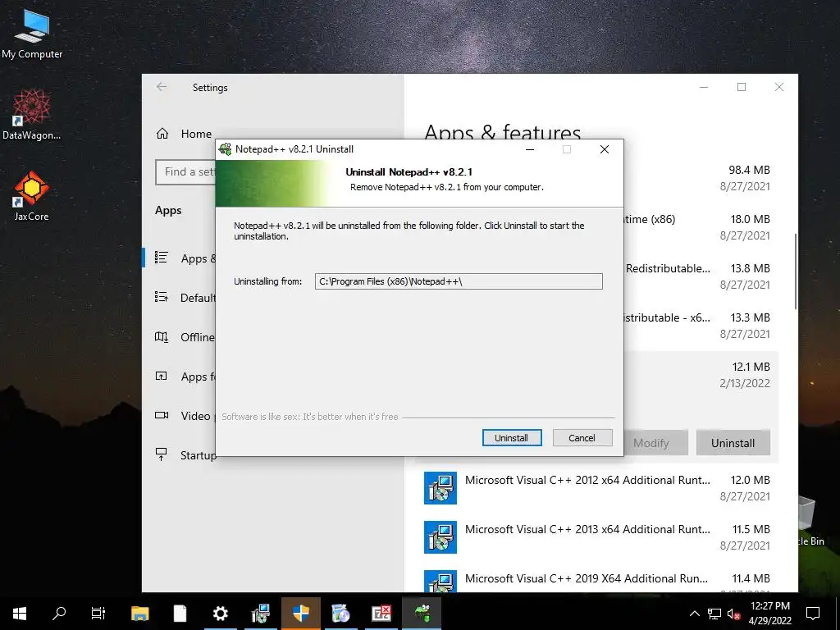Maximize the Settings window
The height and width of the screenshot is (630, 840).
pyautogui.click(x=742, y=87)
